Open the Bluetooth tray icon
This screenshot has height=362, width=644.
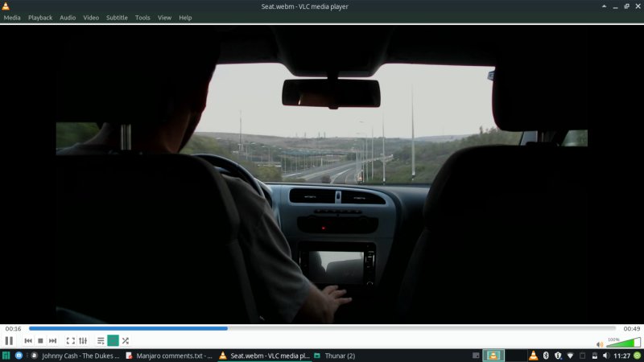pyautogui.click(x=546, y=356)
